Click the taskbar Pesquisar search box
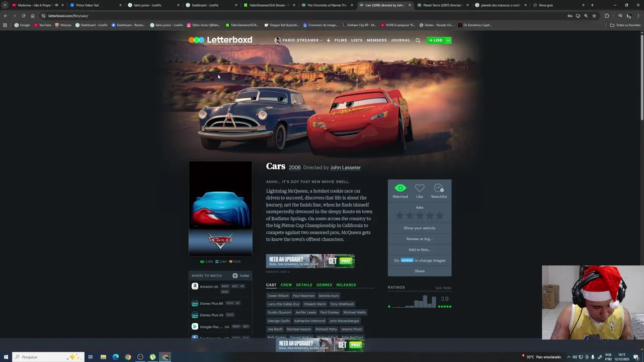Viewport: 644px width, 362px height. (x=48, y=357)
